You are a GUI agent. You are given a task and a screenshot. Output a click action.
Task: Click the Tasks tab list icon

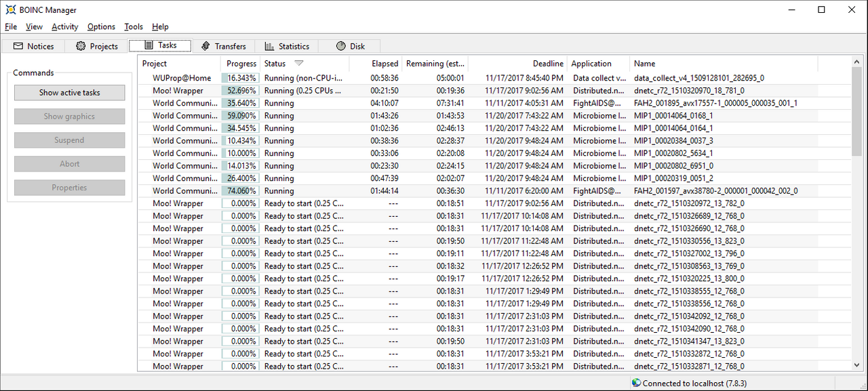(x=149, y=45)
